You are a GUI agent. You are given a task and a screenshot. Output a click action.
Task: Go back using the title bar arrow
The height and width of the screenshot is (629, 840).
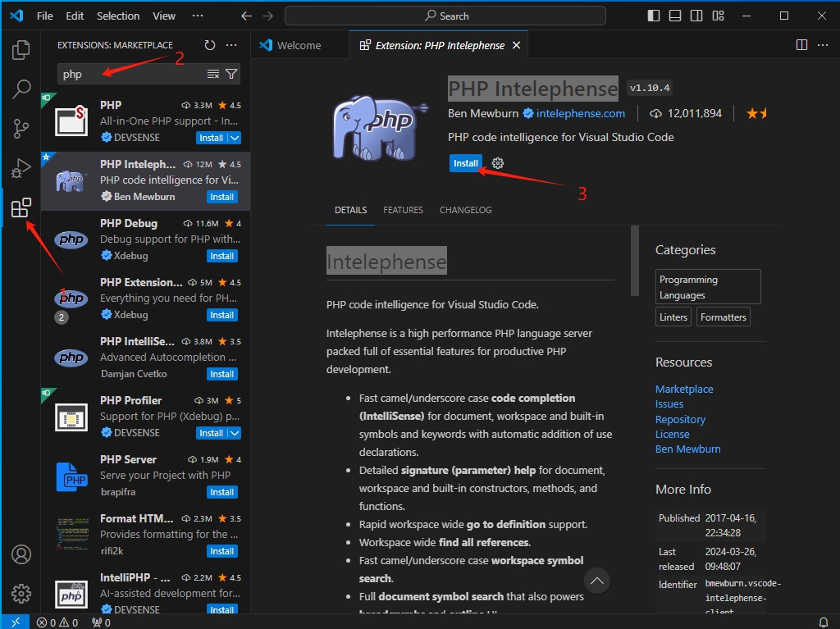point(246,16)
